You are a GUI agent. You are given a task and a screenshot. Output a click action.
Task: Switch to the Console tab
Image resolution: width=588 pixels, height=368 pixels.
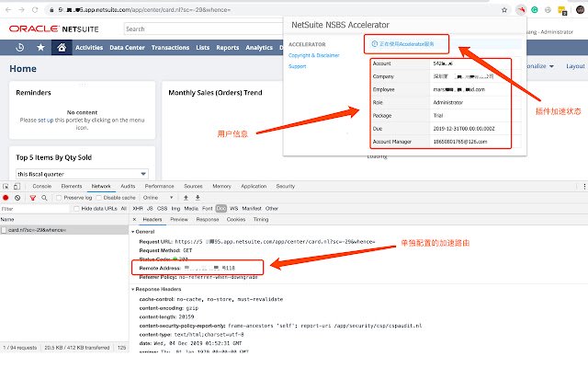click(x=42, y=186)
